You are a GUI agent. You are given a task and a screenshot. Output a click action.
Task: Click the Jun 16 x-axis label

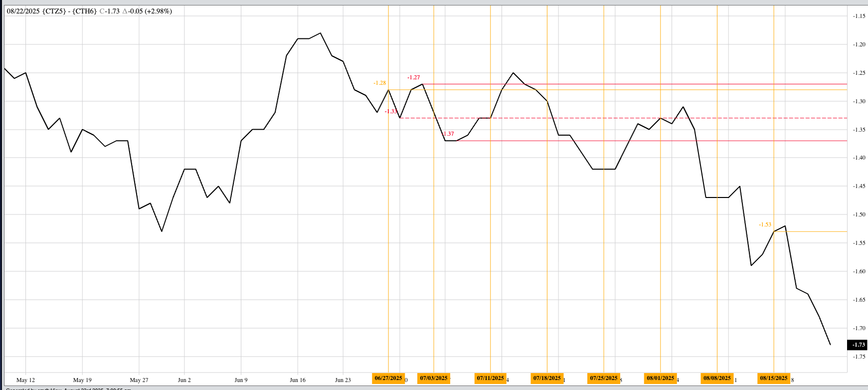pyautogui.click(x=298, y=380)
